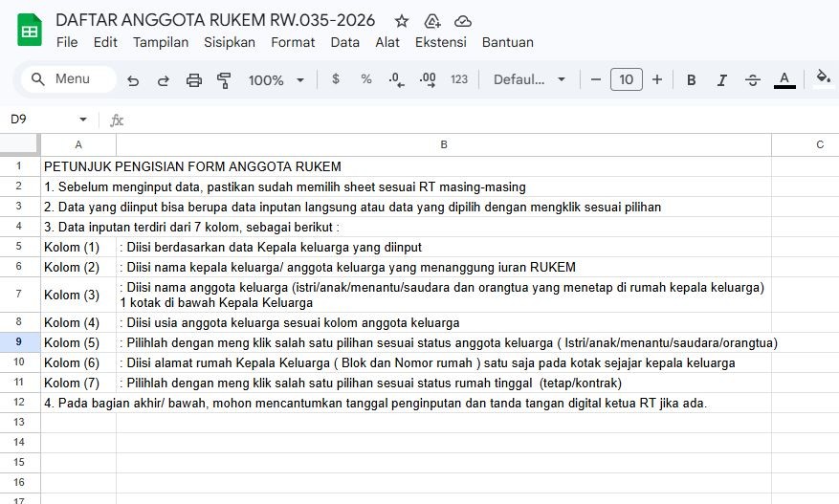
Task: Open text color picker
Action: point(784,79)
